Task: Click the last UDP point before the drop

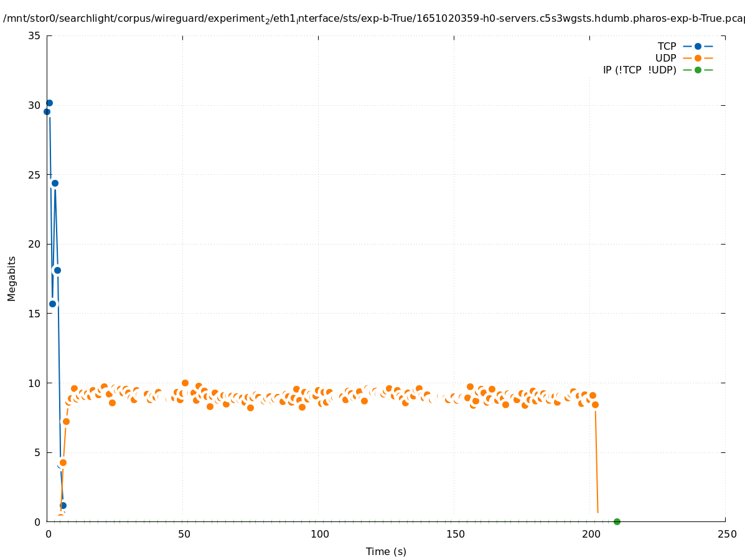Action: pos(595,404)
